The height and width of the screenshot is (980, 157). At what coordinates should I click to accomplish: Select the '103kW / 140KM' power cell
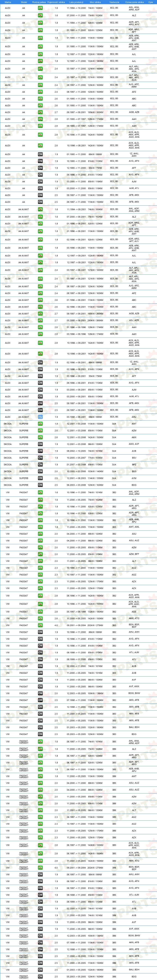(96, 471)
